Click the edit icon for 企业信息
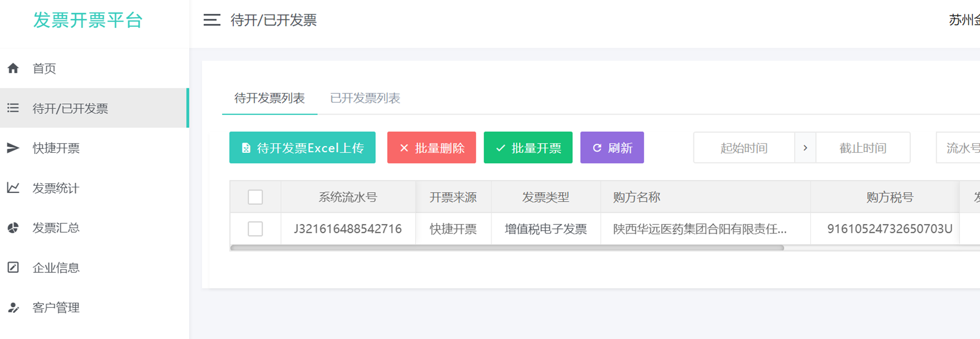980x339 pixels. pos(13,267)
